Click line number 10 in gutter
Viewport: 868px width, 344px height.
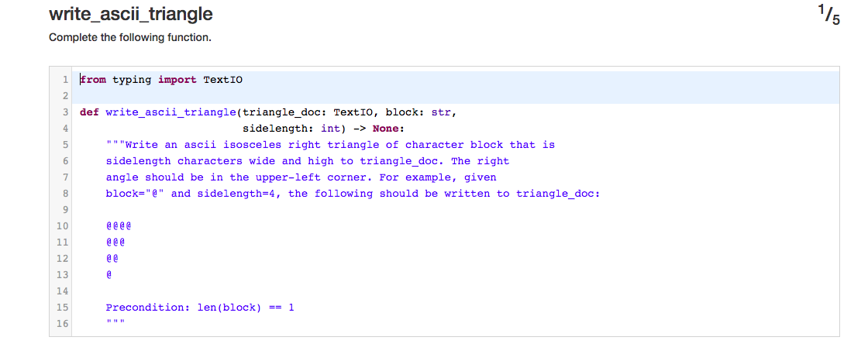(63, 226)
